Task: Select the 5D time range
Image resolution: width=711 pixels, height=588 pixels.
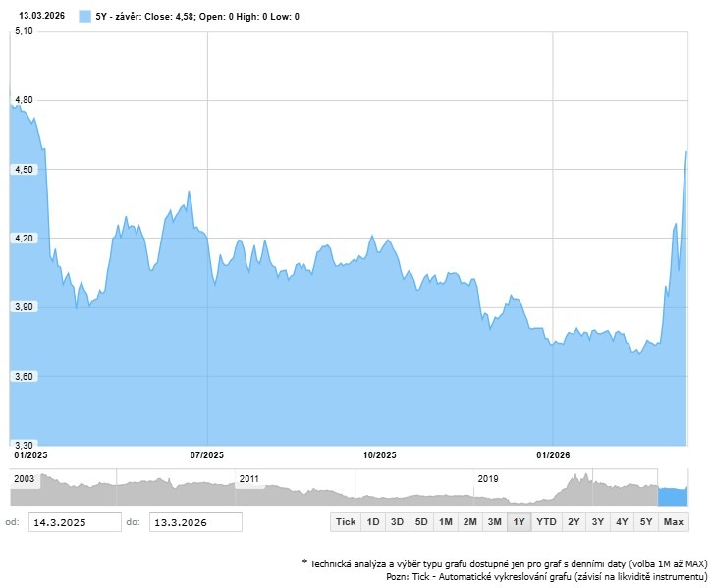Action: [421, 522]
